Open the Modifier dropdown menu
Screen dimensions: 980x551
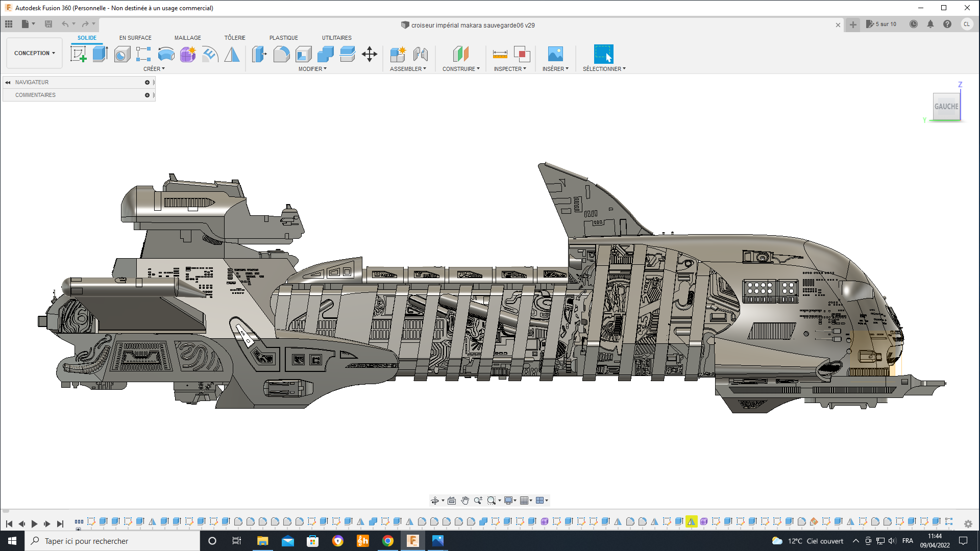click(x=312, y=69)
